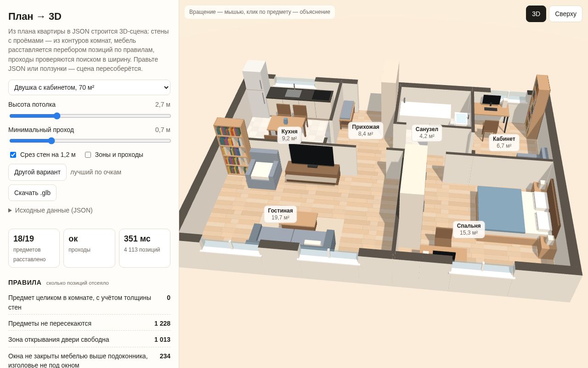Click the rule 'Предметы не пересекаются'

89,323
